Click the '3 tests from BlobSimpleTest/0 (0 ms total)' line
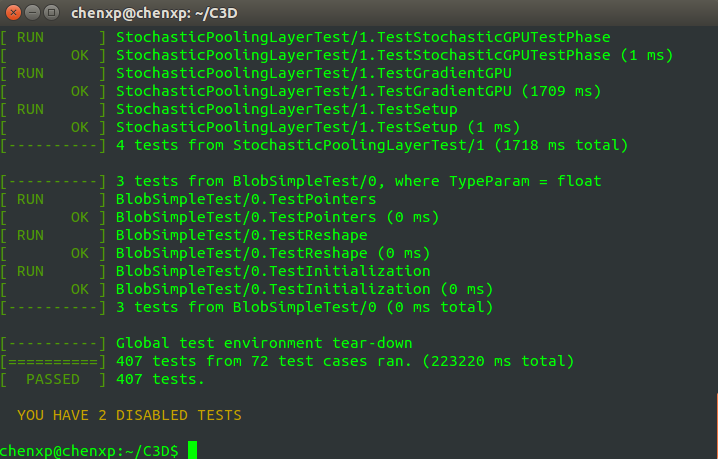This screenshot has width=718, height=459. point(304,307)
